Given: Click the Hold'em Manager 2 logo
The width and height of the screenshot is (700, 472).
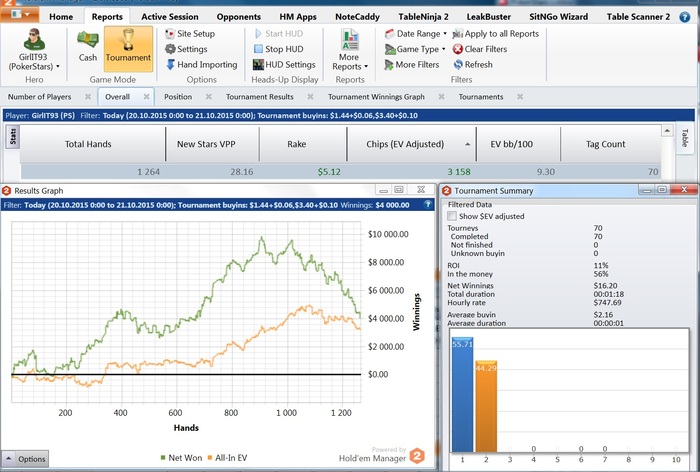Looking at the screenshot, I should point(417,456).
